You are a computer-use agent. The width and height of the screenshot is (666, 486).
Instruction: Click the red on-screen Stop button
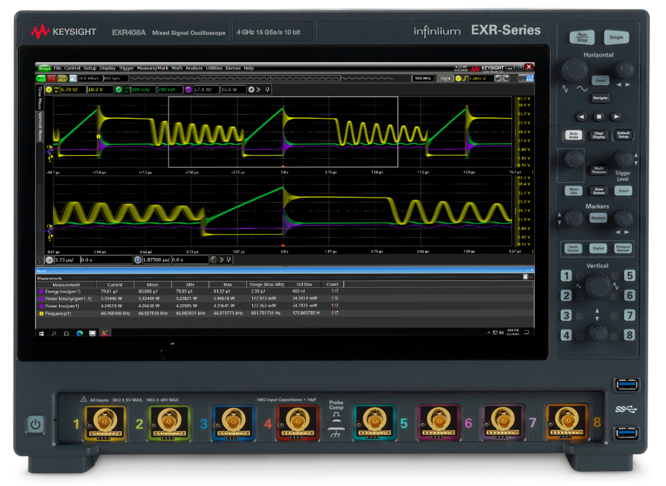pyautogui.click(x=51, y=79)
